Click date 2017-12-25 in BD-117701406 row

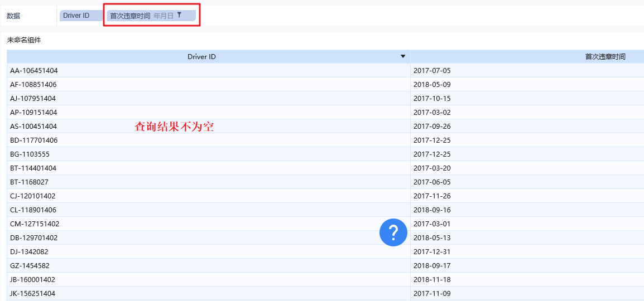point(432,140)
